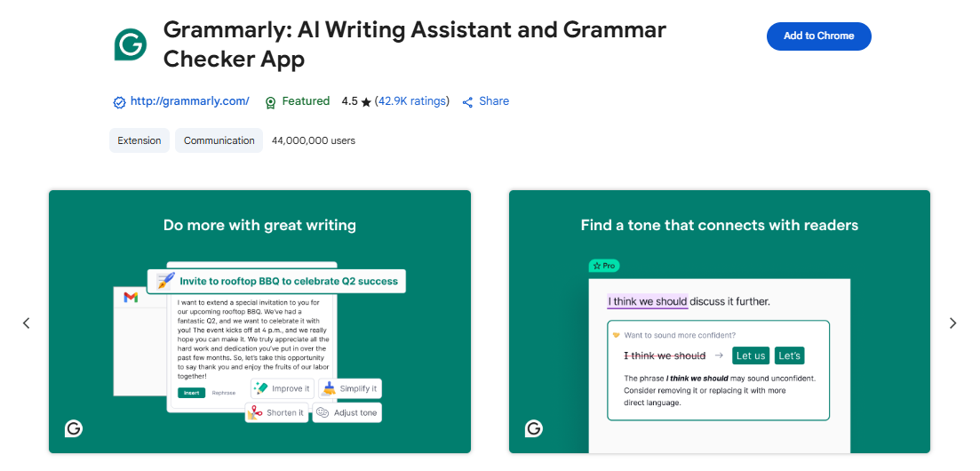This screenshot has height=471, width=980.
Task: Select the Extension category chip
Action: tap(139, 140)
